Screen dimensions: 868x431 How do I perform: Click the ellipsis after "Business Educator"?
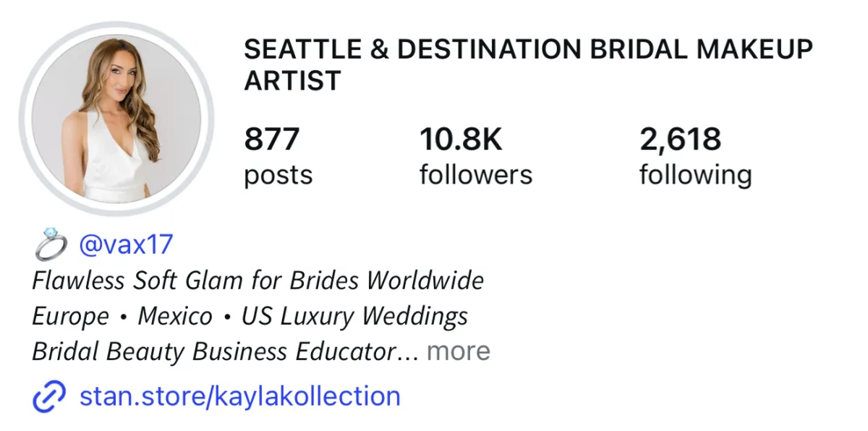click(408, 353)
